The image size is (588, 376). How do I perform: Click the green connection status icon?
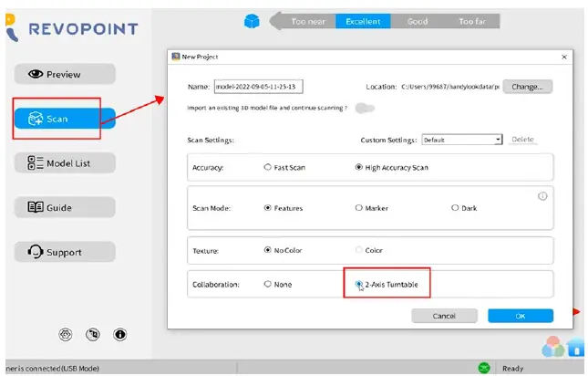pyautogui.click(x=484, y=368)
